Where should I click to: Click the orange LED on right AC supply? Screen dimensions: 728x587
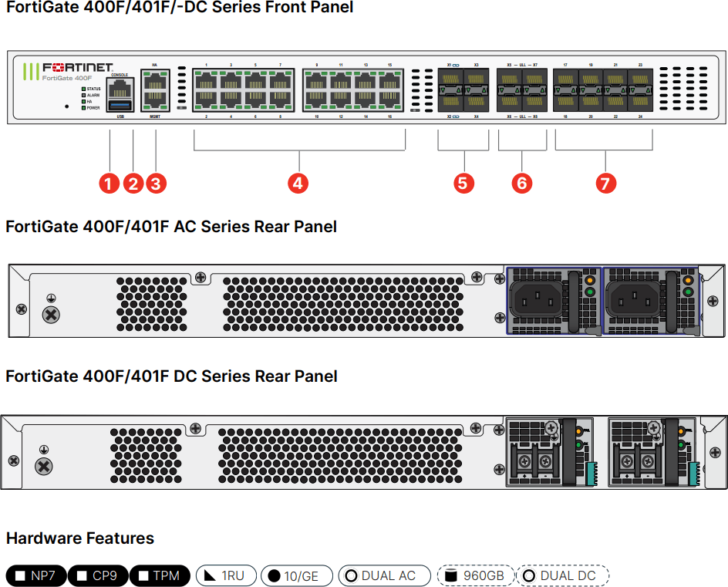point(688,280)
